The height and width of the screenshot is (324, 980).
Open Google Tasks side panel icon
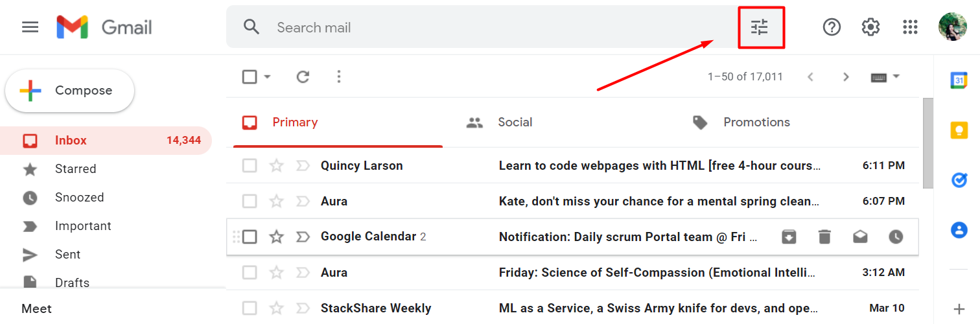959,180
